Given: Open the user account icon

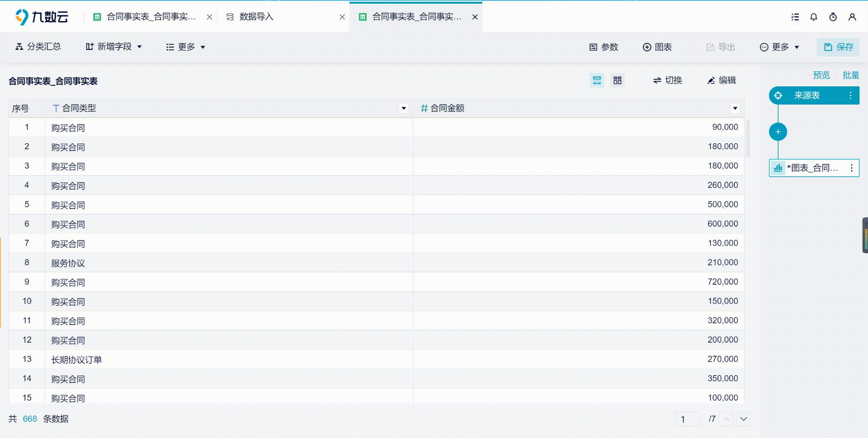Looking at the screenshot, I should [852, 17].
